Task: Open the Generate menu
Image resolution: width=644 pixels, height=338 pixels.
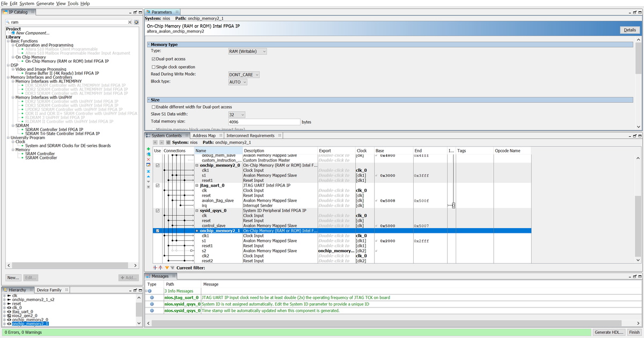Action: [x=46, y=3]
